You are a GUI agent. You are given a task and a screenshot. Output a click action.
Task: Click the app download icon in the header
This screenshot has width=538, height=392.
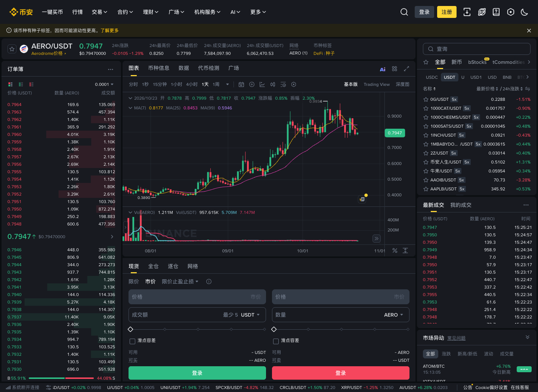pos(467,12)
